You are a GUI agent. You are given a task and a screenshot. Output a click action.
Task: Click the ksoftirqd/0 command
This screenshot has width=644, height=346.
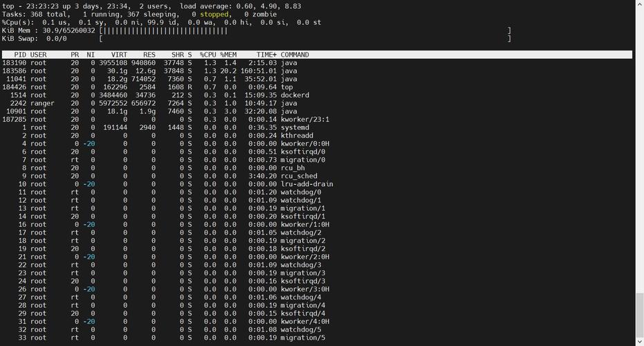tap(303, 152)
